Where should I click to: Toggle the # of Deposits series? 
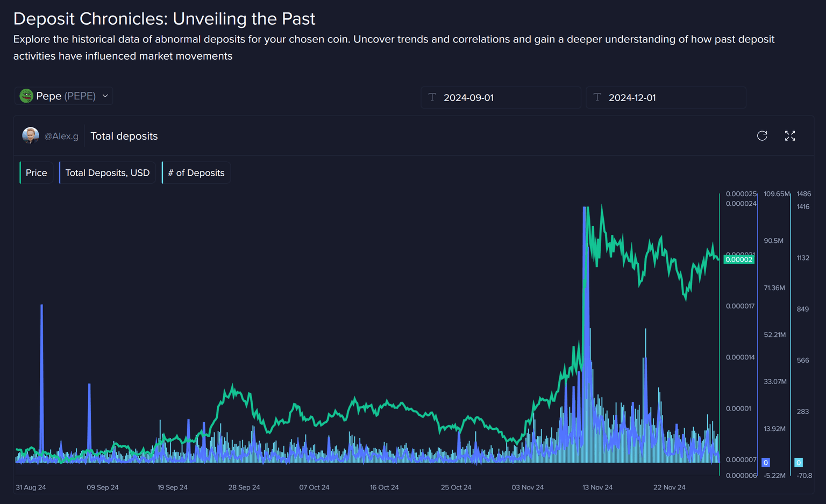click(x=196, y=173)
